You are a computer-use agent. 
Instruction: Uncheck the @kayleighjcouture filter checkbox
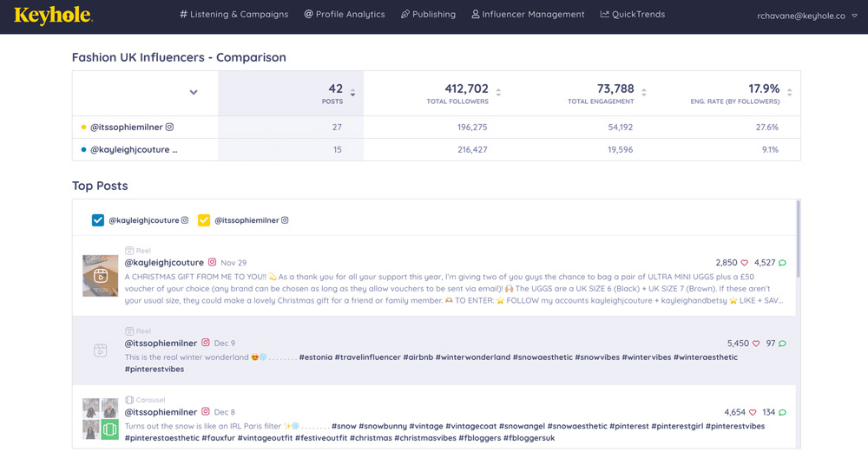[x=98, y=220]
